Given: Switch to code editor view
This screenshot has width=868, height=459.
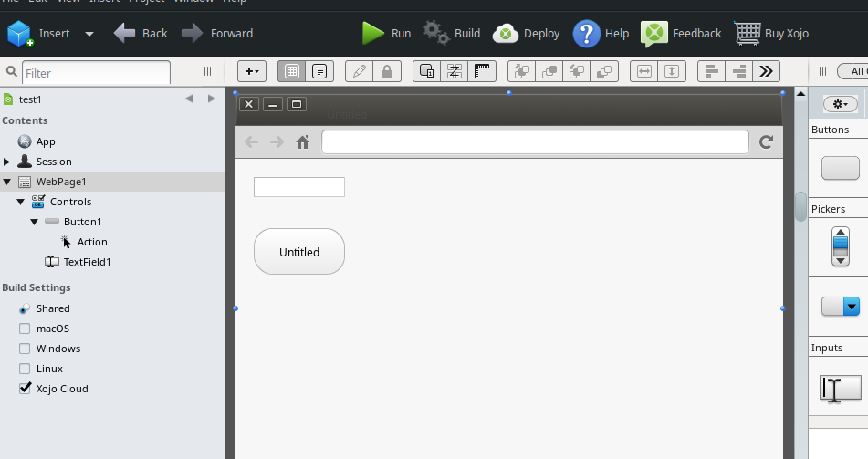Looking at the screenshot, I should [x=319, y=71].
